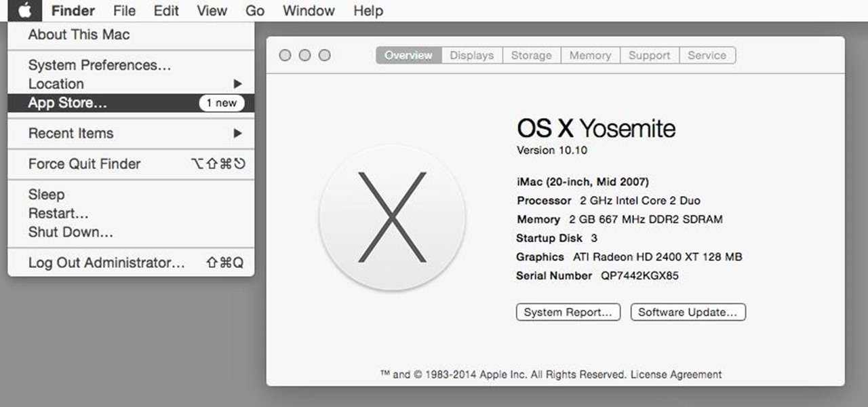Screen dimensions: 868x407
Task: Click the 'Processor' label
Action: click(x=544, y=201)
